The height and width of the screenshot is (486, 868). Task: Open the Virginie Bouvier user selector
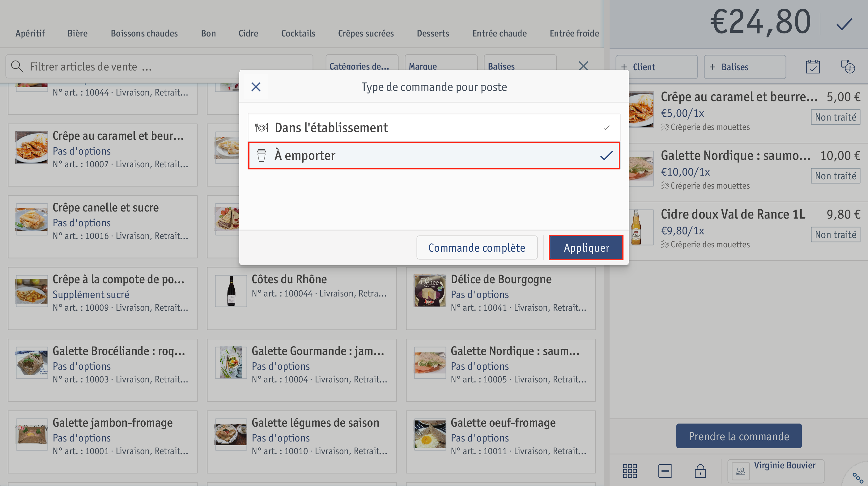click(x=776, y=471)
